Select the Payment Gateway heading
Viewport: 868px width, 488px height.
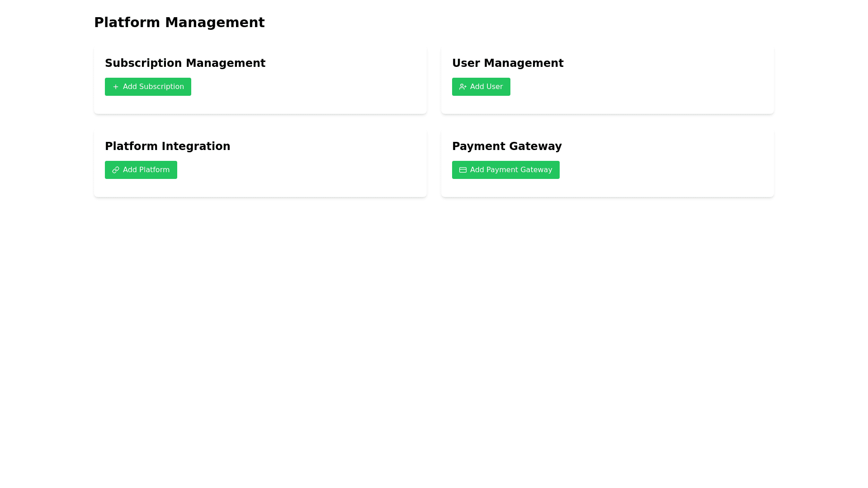[506, 146]
